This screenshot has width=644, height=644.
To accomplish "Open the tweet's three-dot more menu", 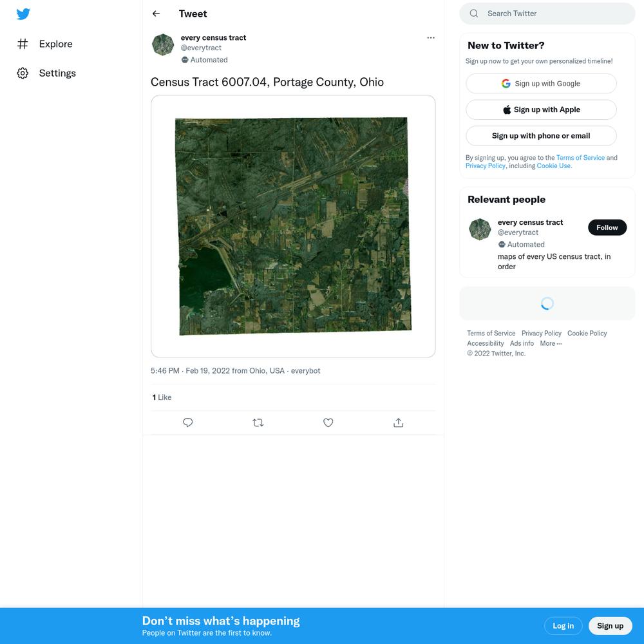I will click(430, 38).
